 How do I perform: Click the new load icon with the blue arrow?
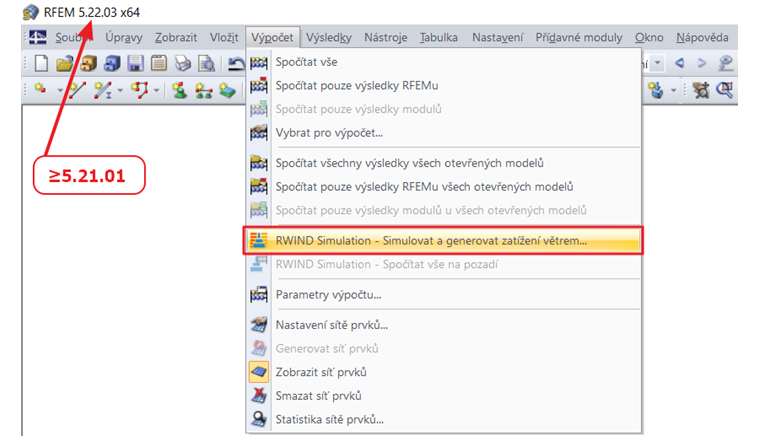pos(655,90)
